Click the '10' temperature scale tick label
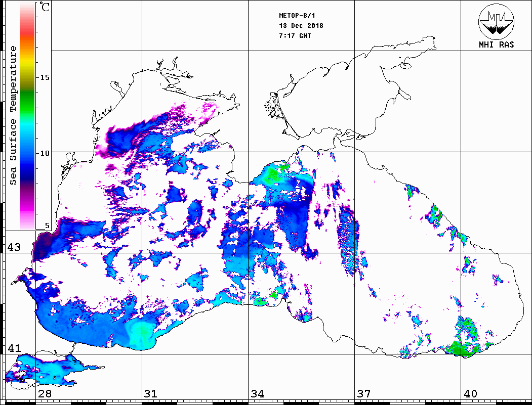 [x=45, y=153]
